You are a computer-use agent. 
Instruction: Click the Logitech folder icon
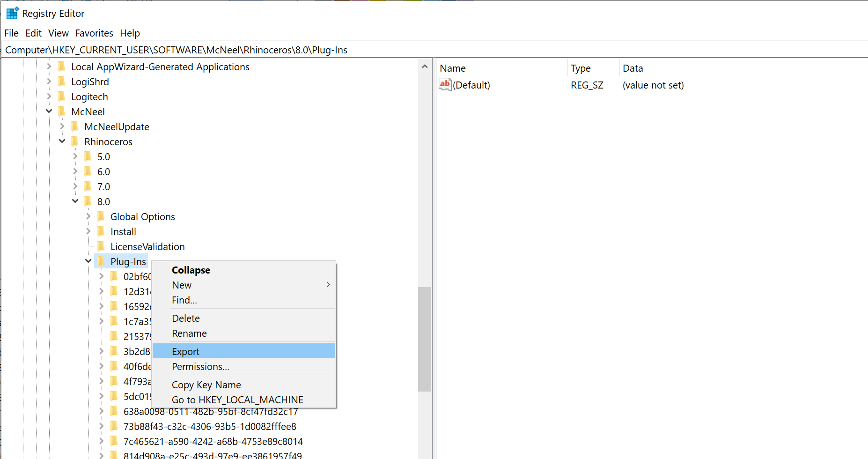click(x=62, y=96)
